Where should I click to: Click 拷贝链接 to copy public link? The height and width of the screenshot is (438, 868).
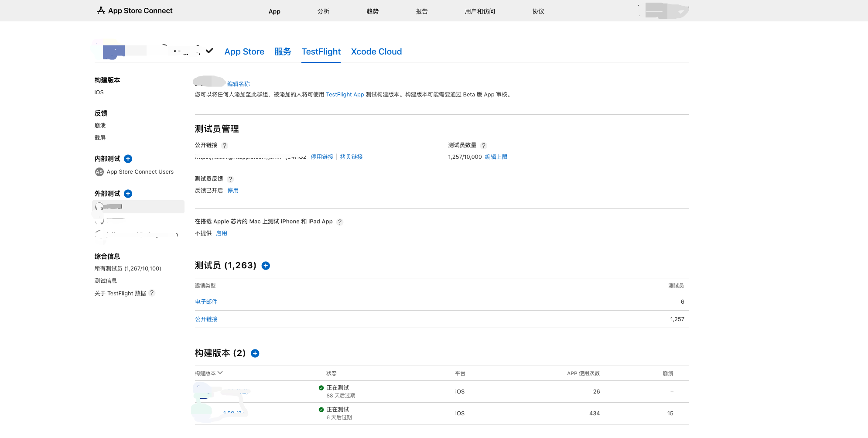coord(351,157)
